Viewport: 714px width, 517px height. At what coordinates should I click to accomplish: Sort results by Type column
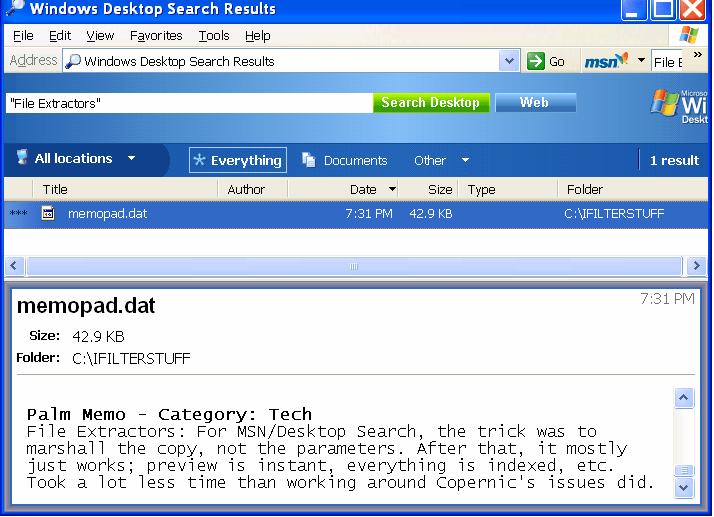pyautogui.click(x=507, y=189)
